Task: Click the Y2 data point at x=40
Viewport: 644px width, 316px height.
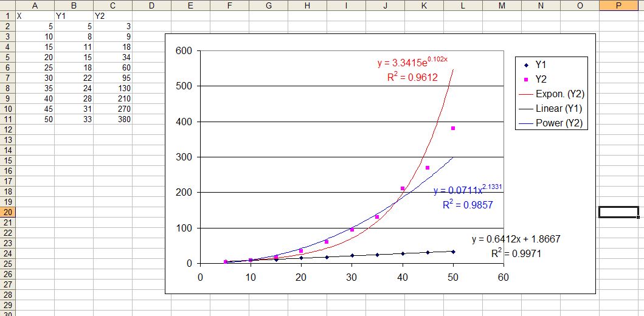Action: tap(403, 188)
